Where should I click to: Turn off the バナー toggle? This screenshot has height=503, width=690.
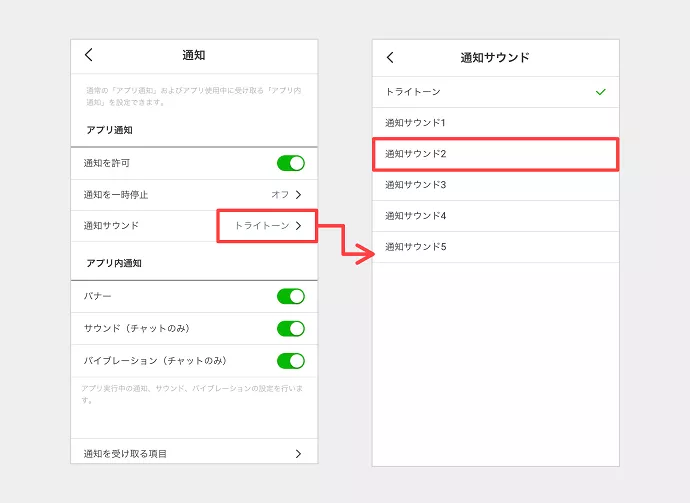tap(290, 296)
